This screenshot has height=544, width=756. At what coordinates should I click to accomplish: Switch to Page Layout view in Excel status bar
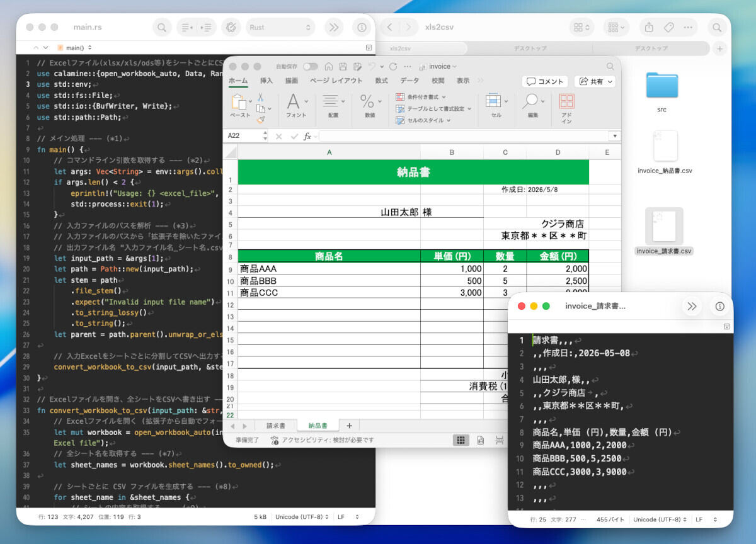481,440
